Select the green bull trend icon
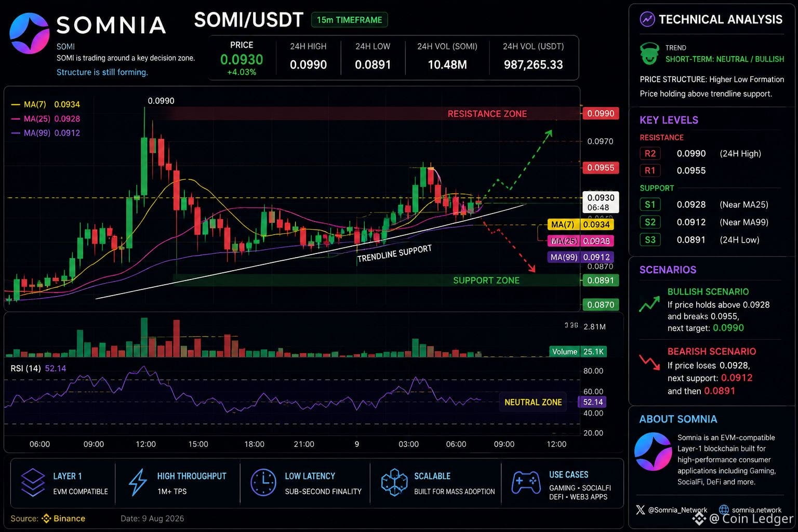The image size is (798, 532). (649, 54)
